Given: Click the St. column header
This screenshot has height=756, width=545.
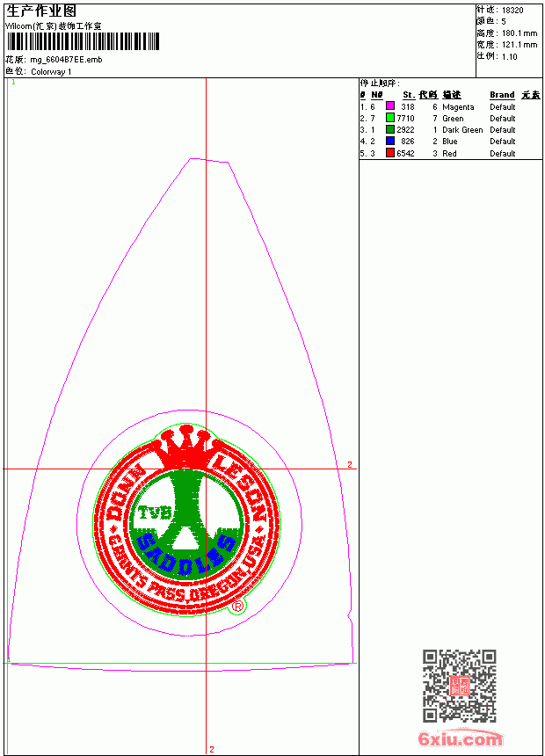Looking at the screenshot, I should 409,95.
